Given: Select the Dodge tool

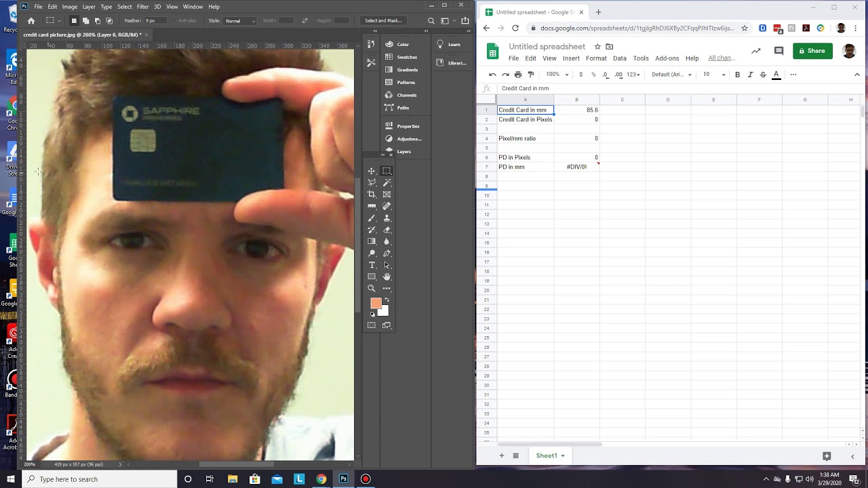Looking at the screenshot, I should (x=372, y=253).
